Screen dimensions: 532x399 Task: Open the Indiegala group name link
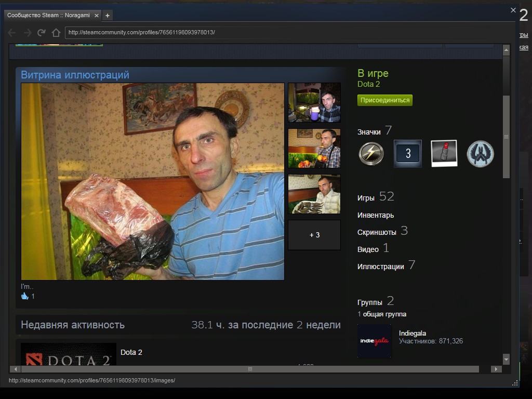pyautogui.click(x=413, y=333)
